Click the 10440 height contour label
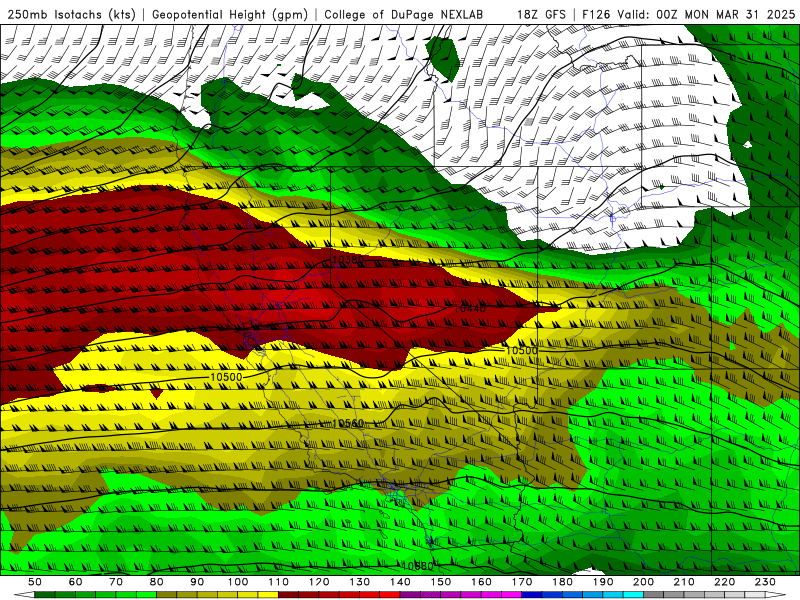The width and height of the screenshot is (800, 600). (x=469, y=308)
